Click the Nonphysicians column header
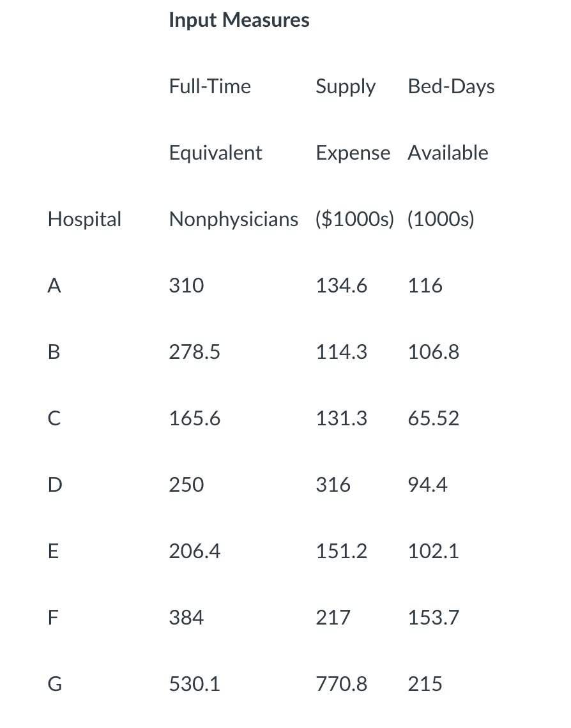 click(234, 219)
